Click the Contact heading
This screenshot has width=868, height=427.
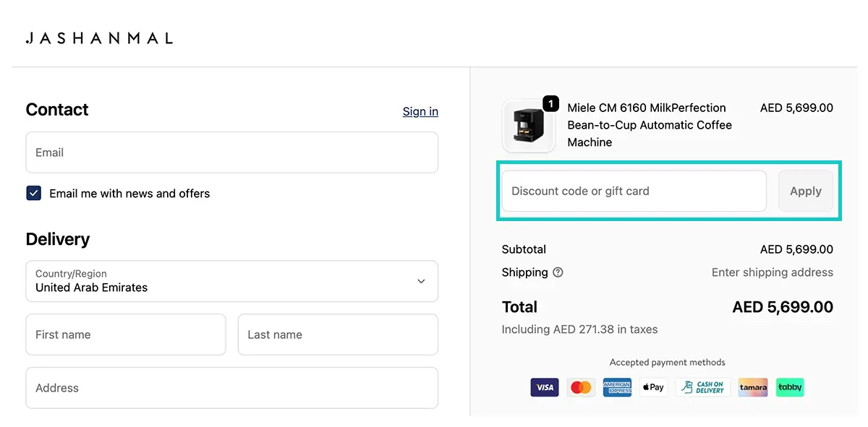[x=57, y=110]
